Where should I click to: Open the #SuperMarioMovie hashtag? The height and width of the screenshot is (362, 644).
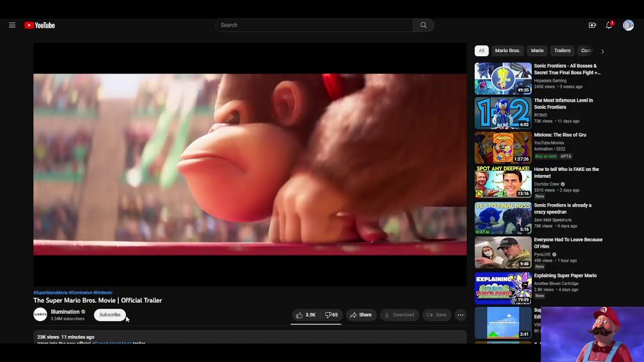[50, 293]
